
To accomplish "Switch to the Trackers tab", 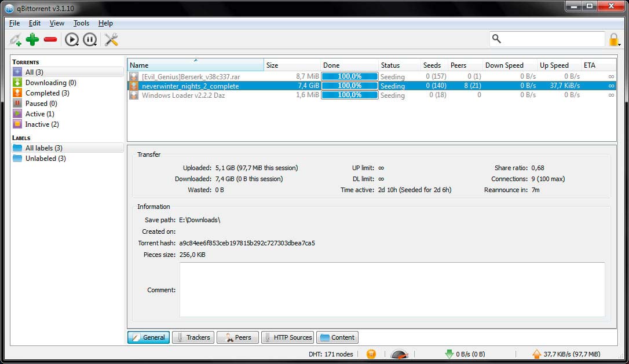I will (x=193, y=337).
